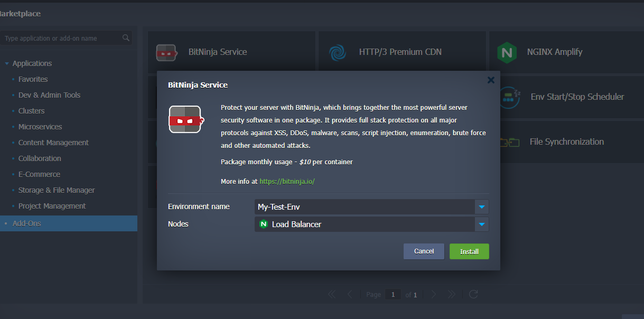Click the File Synchronization icon

pos(509,142)
